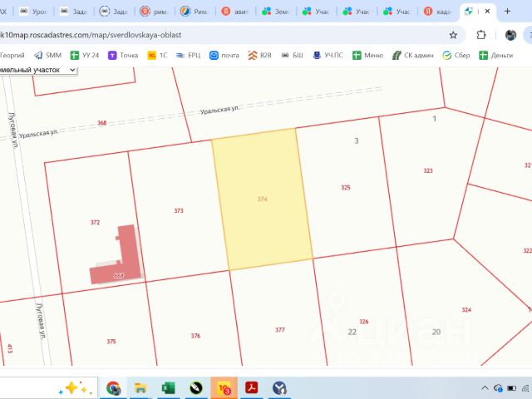532x399 pixels.
Task: Open the 'Сбер' bookmark
Action: [456, 56]
